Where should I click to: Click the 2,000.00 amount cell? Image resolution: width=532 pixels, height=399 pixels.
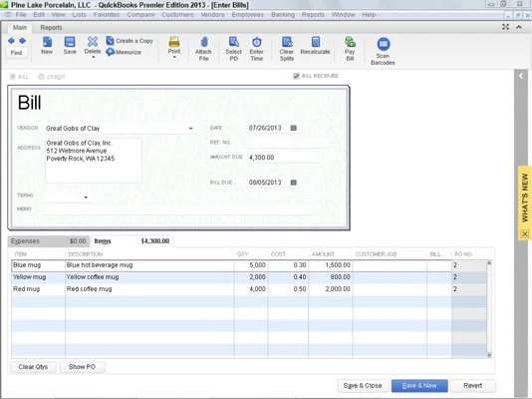[x=330, y=289]
